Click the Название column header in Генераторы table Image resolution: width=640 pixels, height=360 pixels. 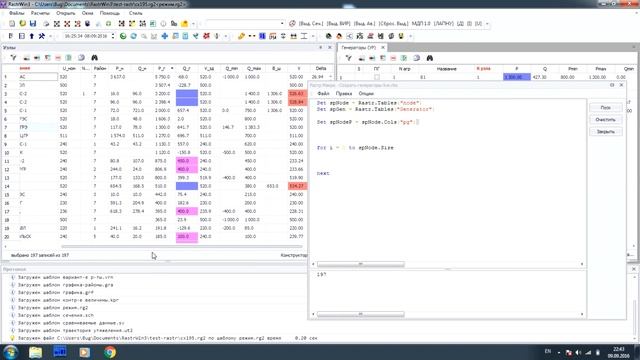tap(447, 69)
